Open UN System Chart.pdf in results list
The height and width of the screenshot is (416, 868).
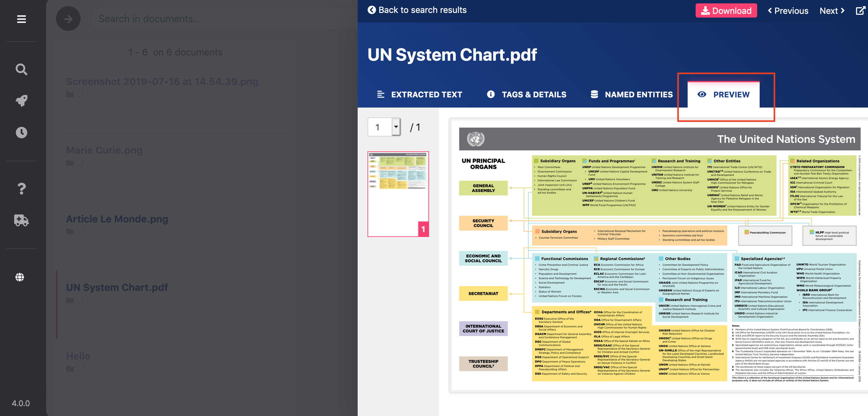(117, 288)
